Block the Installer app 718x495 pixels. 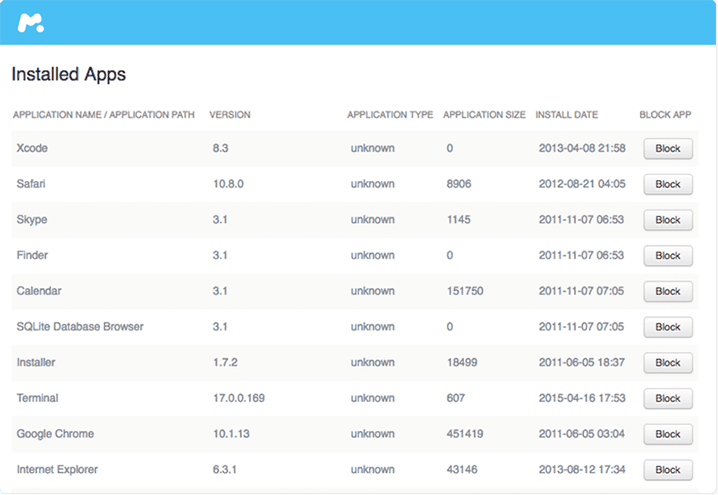668,363
